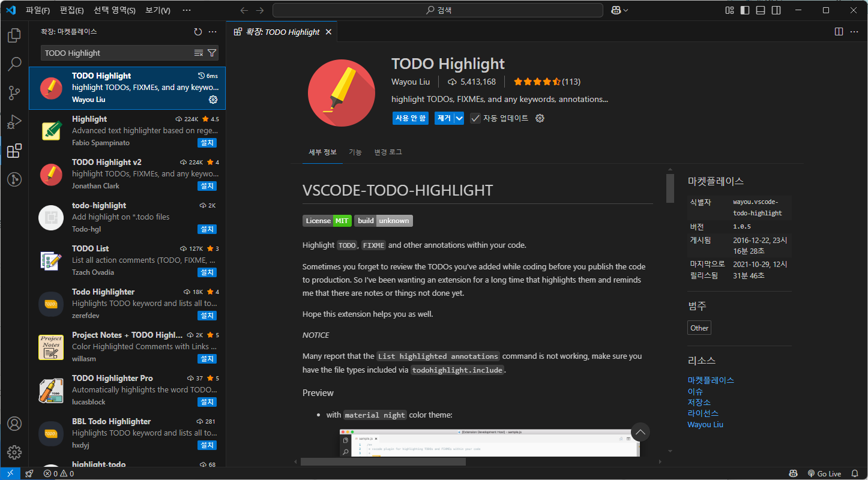This screenshot has height=480, width=868.
Task: Clear extensions search results icon
Action: [x=199, y=53]
